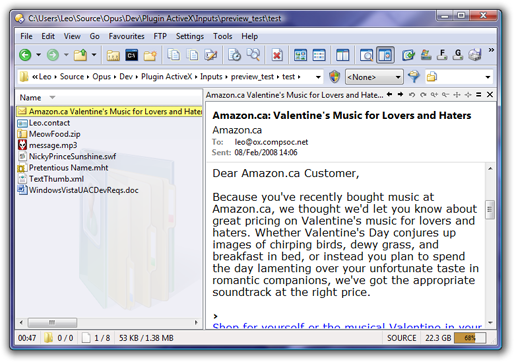Click the Copy files toolbar icon

click(173, 55)
